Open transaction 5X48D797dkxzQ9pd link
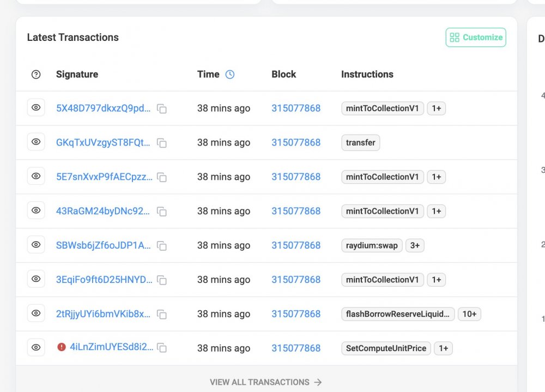This screenshot has width=545, height=392. [x=103, y=108]
